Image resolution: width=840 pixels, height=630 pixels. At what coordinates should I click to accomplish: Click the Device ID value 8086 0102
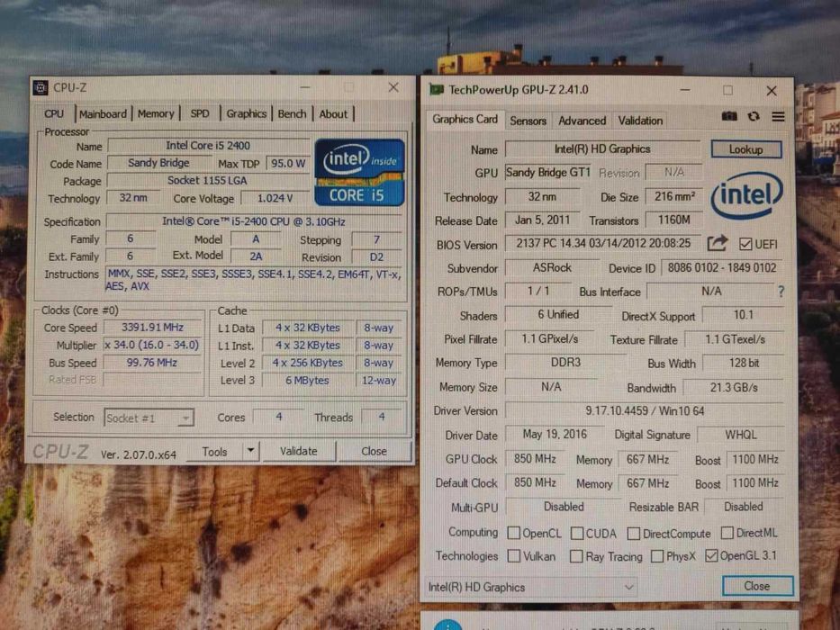(x=721, y=268)
